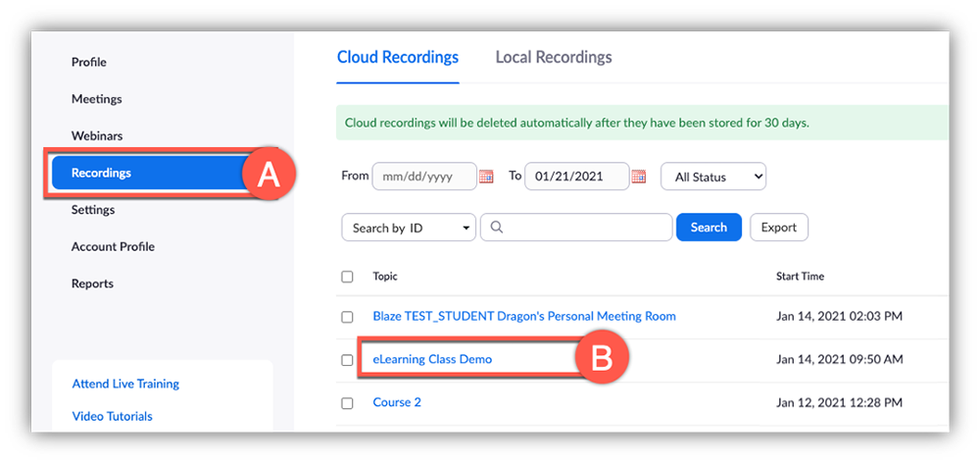Toggle the select-all checkbox beside Topic
The image size is (980, 463).
[347, 277]
